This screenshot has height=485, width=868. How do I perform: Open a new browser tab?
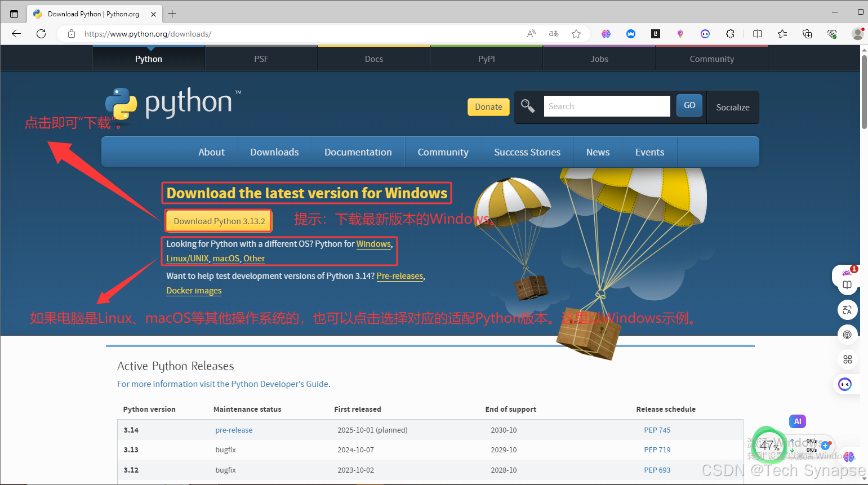click(172, 14)
